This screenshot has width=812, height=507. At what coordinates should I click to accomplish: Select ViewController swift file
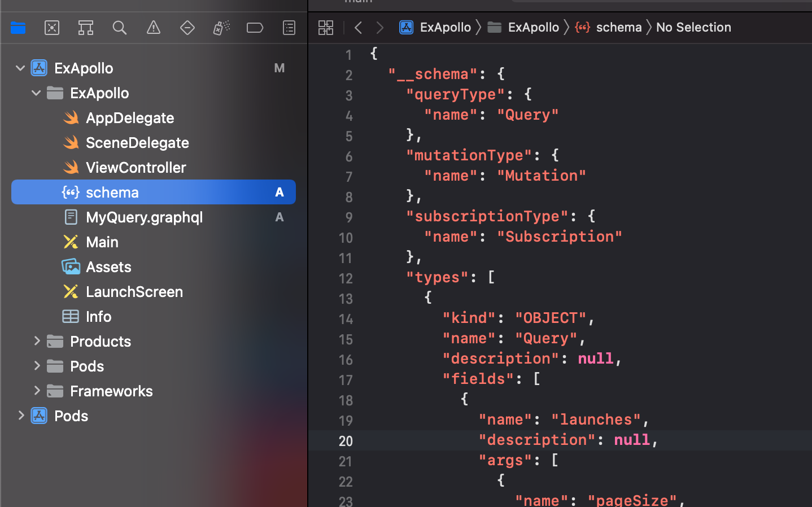[x=136, y=168]
